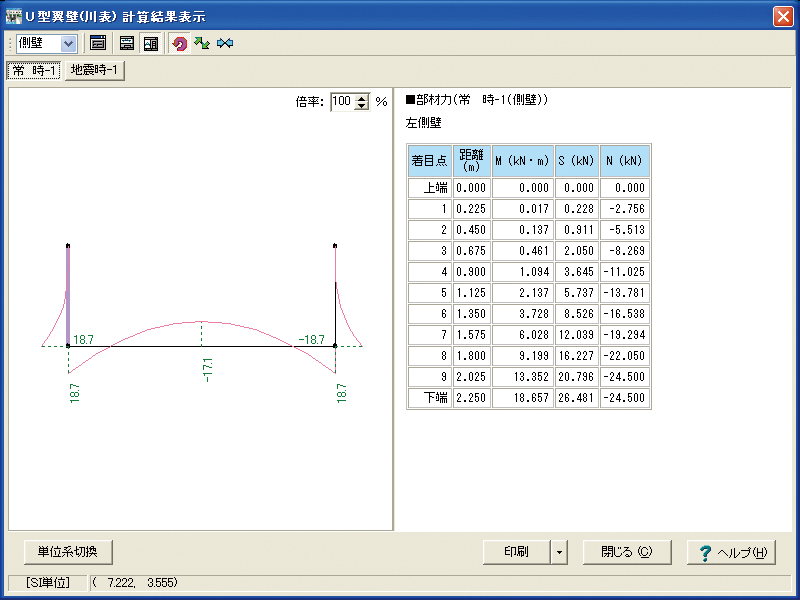Click the ■部材力(常 時-1(側壁)) heading
The width and height of the screenshot is (800, 600).
(477, 100)
